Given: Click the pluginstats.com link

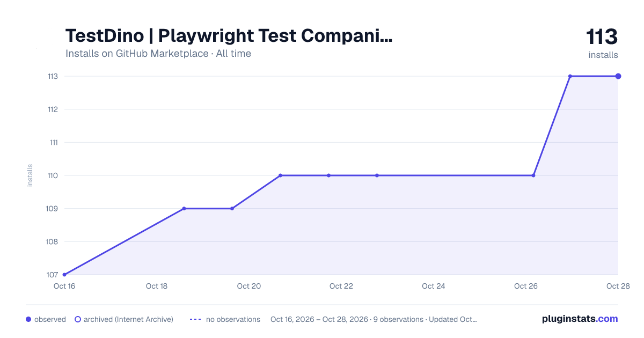Looking at the screenshot, I should pos(580,319).
